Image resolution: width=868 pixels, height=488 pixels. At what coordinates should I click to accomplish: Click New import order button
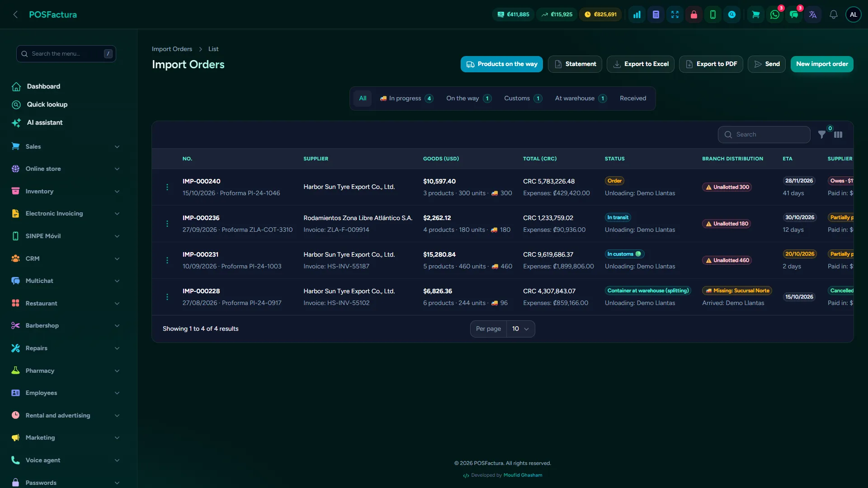coord(822,64)
